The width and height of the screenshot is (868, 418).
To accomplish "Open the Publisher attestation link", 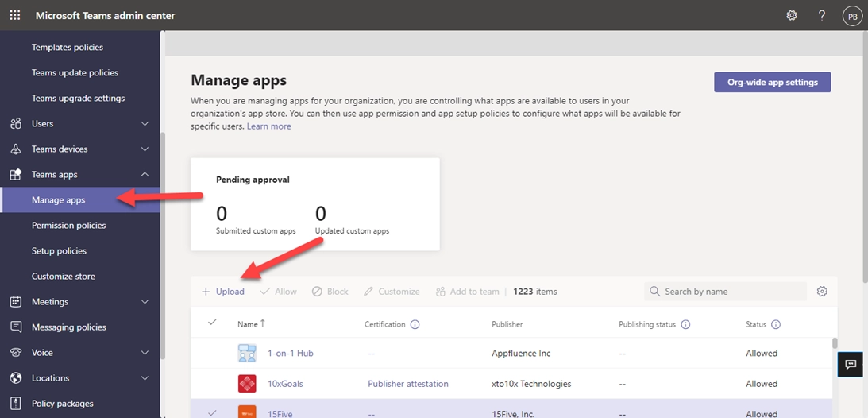I will click(x=408, y=384).
